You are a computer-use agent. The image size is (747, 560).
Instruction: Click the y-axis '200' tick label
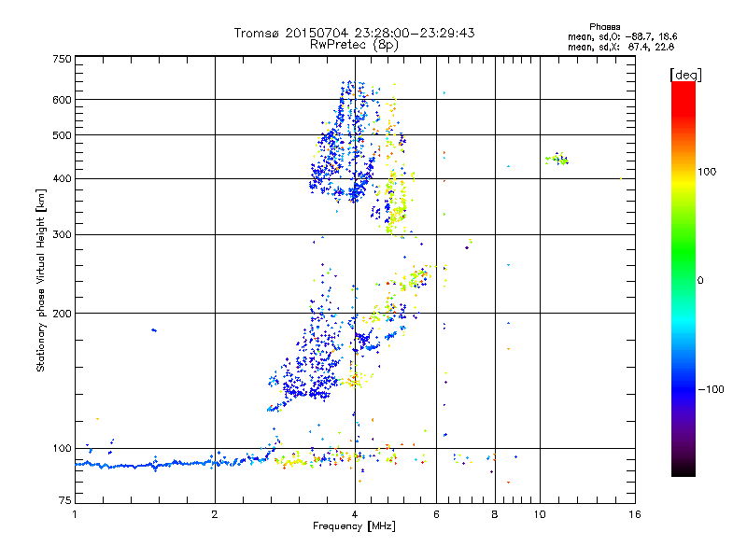pyautogui.click(x=62, y=314)
